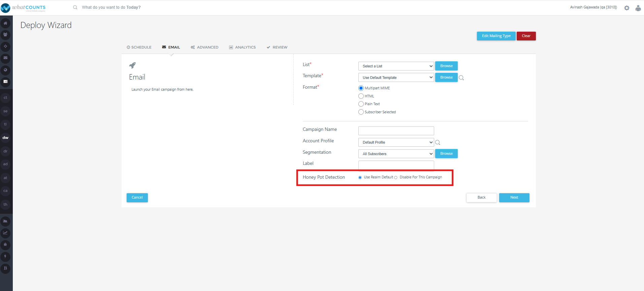Open the 'dr' sidebar shortcut
Image resolution: width=644 pixels, height=291 pixels.
5,151
